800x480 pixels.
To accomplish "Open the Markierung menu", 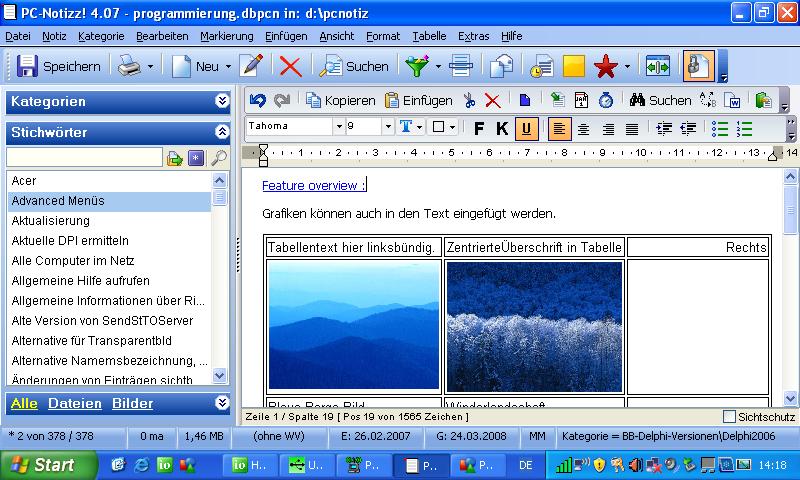I will click(x=227, y=36).
